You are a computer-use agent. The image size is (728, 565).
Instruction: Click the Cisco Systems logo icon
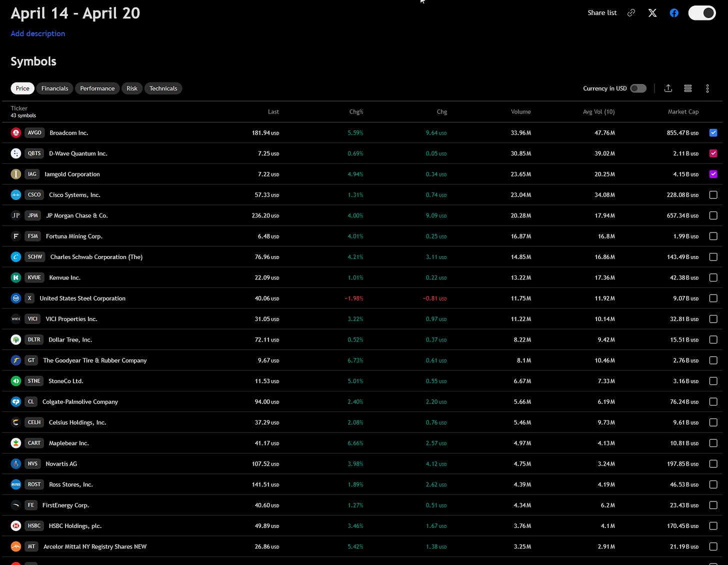(x=16, y=195)
